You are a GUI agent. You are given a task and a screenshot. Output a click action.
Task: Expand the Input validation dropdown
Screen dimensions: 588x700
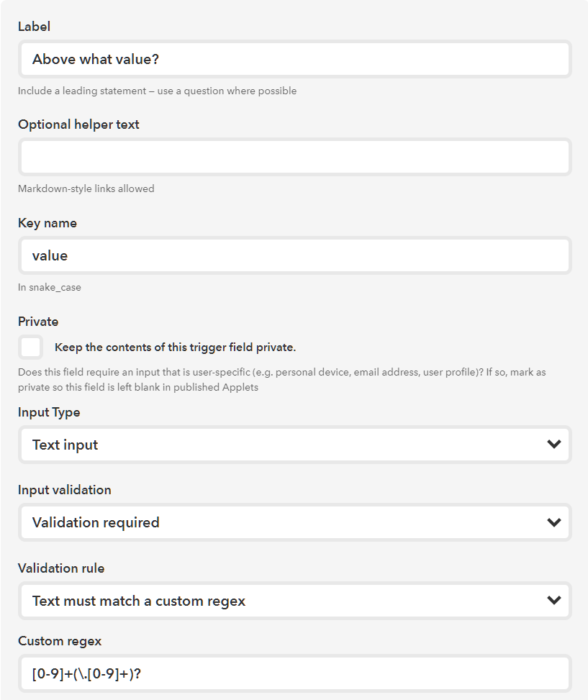click(x=281, y=522)
